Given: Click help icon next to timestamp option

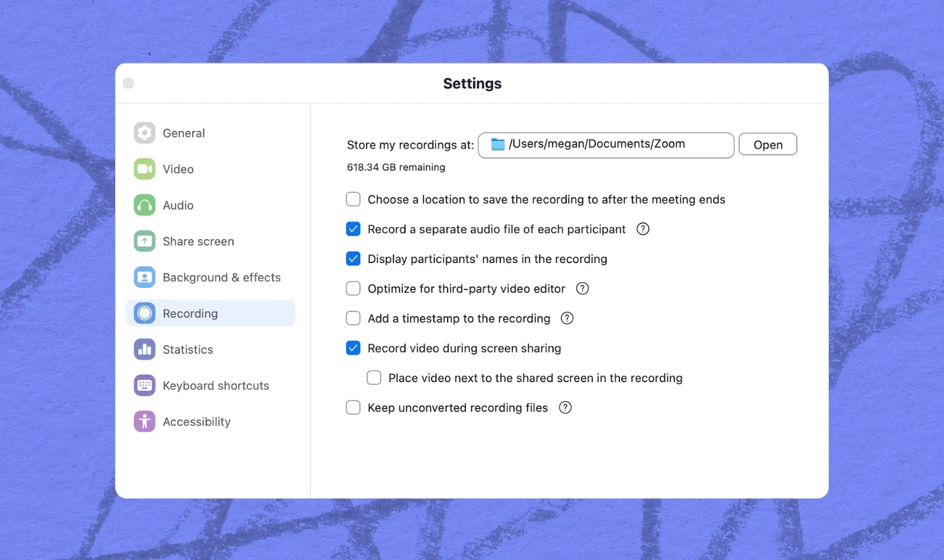Looking at the screenshot, I should (x=567, y=319).
